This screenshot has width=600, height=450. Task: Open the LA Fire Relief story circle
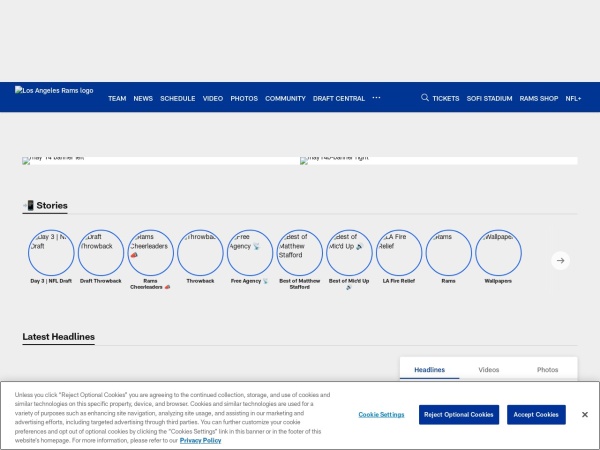pos(399,253)
